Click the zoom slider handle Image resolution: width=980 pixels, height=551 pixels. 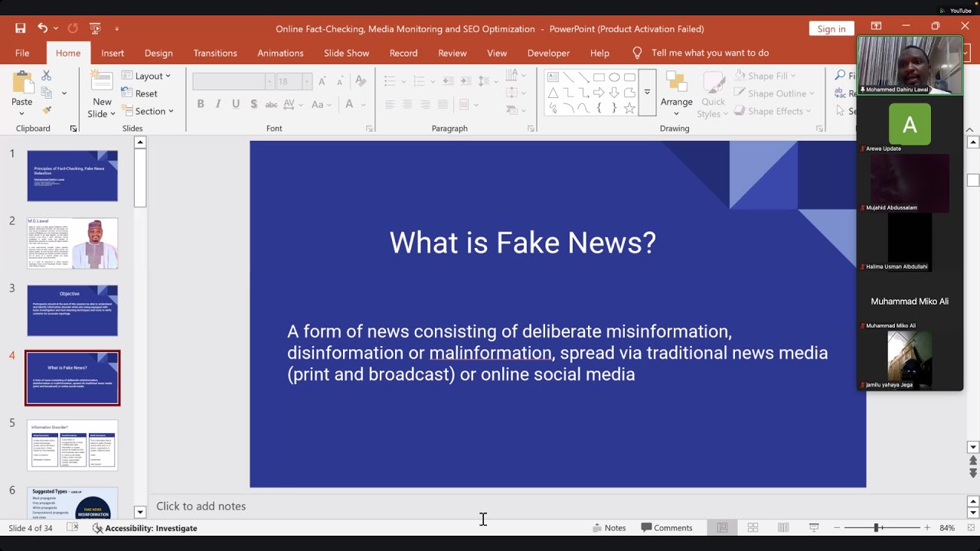tap(877, 528)
